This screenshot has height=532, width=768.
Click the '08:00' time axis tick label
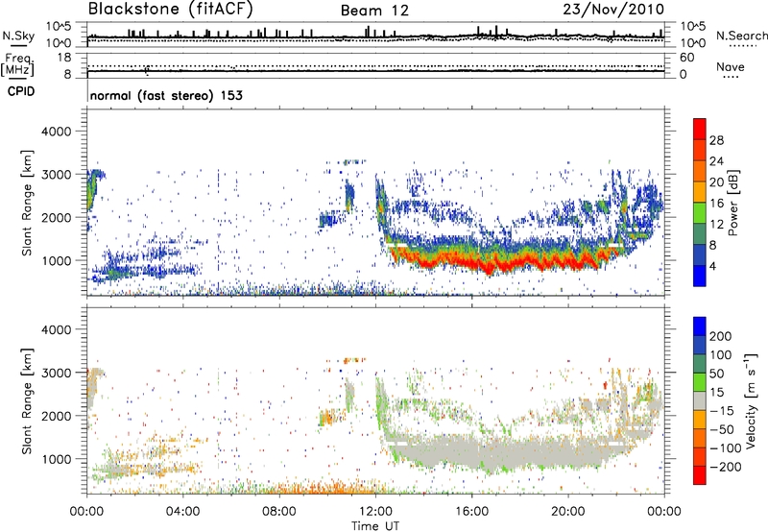click(x=279, y=512)
